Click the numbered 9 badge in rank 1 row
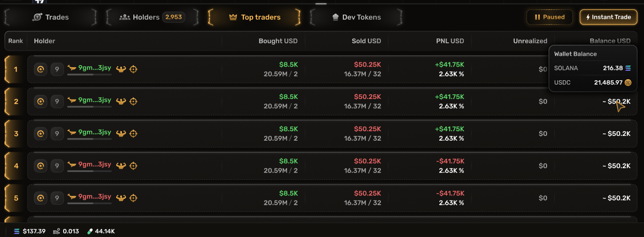Image resolution: width=644 pixels, height=237 pixels. point(57,69)
